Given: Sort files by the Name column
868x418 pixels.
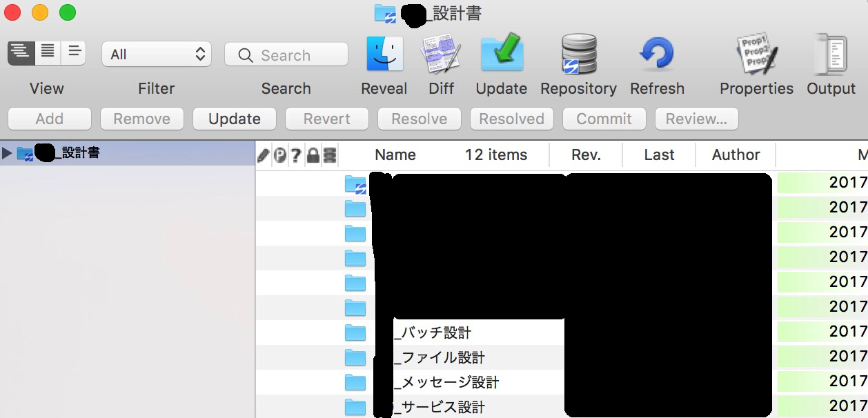Looking at the screenshot, I should (395, 155).
